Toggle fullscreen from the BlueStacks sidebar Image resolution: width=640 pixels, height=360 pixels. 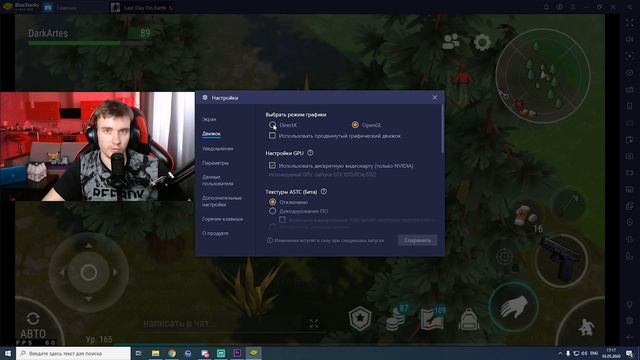click(x=629, y=23)
